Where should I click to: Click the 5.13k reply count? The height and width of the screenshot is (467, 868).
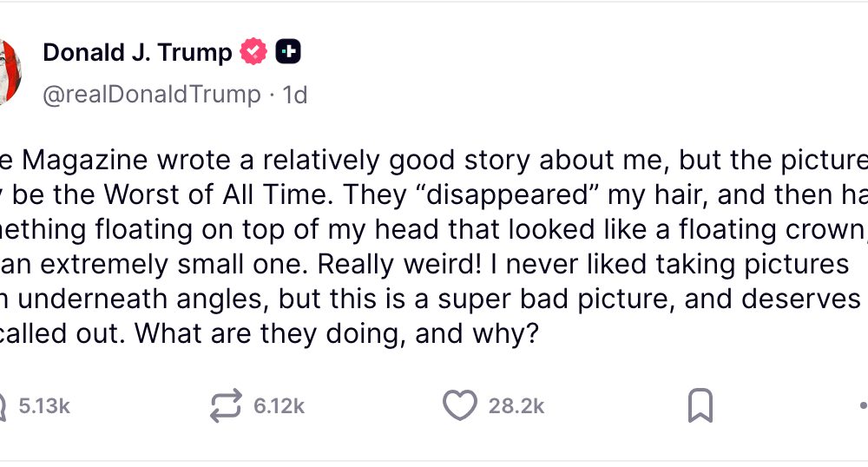[x=44, y=405]
